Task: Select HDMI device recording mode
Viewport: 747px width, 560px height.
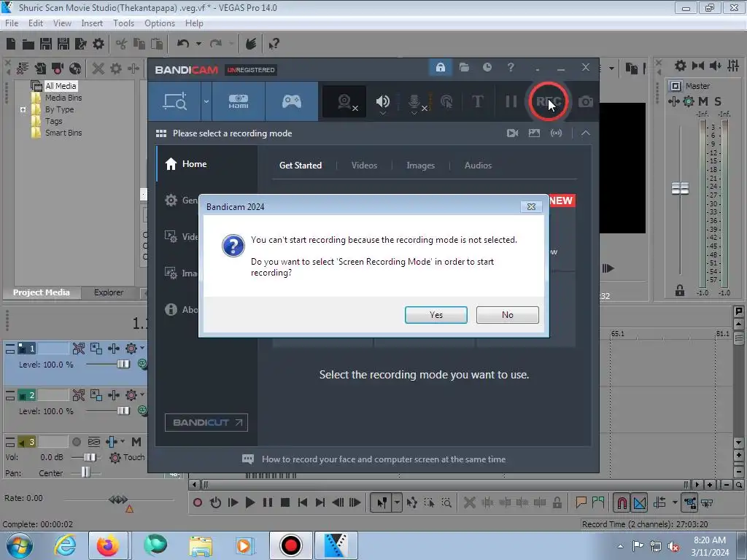Action: 239,101
